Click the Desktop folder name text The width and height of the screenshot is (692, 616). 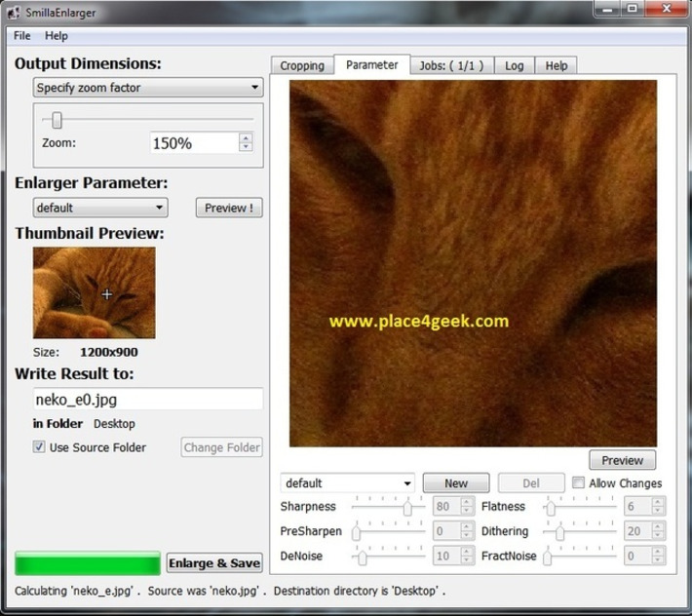(x=114, y=424)
